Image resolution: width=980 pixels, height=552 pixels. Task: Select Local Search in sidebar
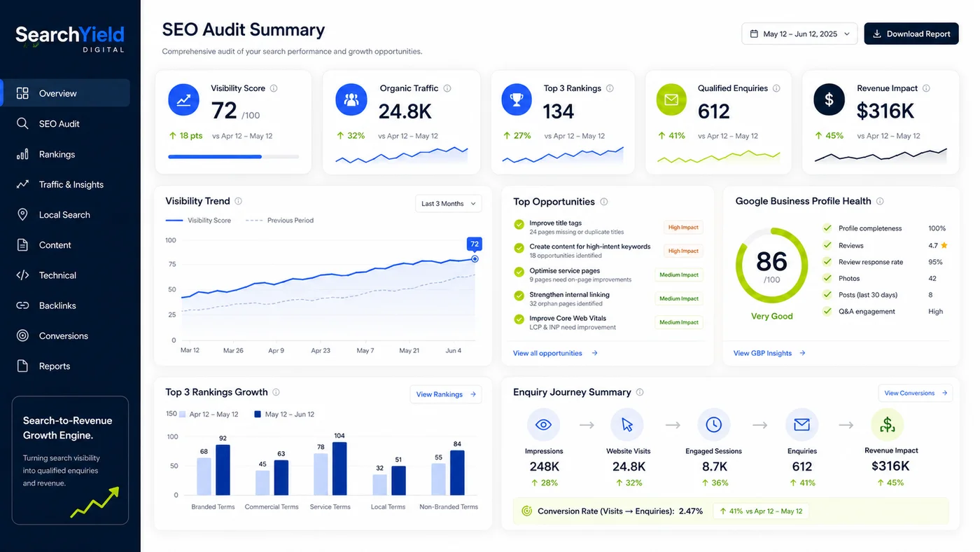click(66, 214)
